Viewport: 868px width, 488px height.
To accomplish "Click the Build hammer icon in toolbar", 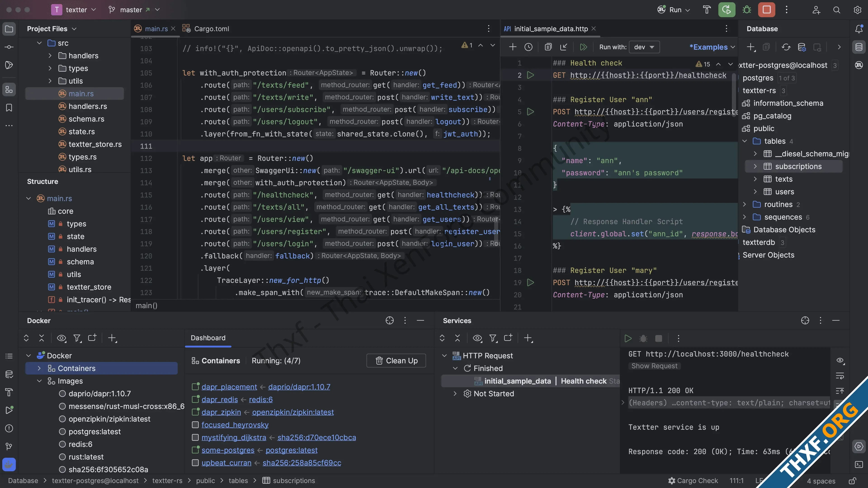I will 707,10.
